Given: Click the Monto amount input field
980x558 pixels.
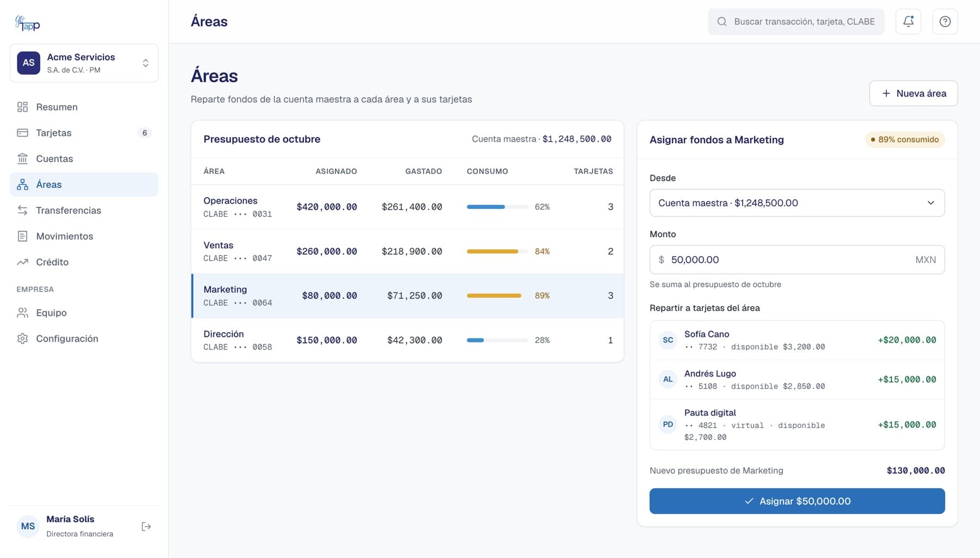Looking at the screenshot, I should [797, 260].
